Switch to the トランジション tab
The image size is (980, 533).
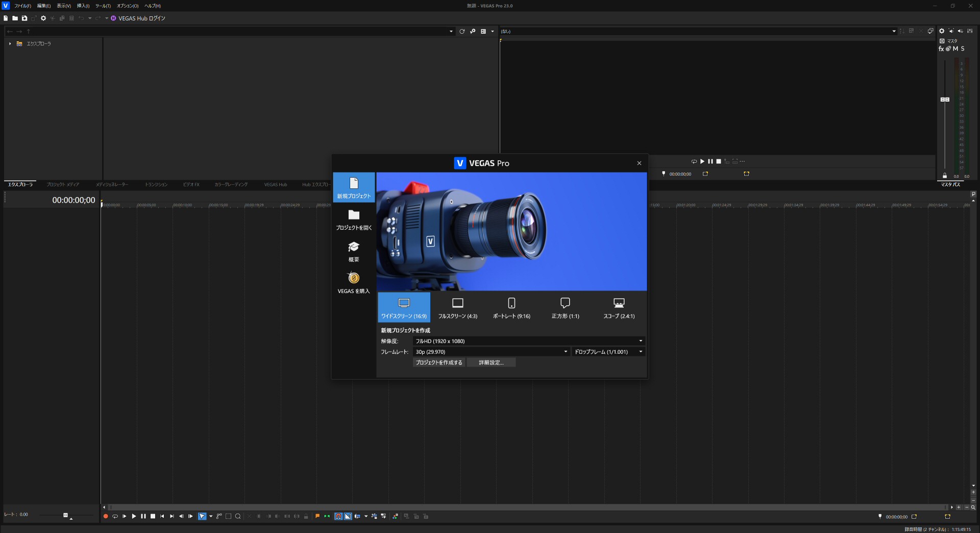click(x=156, y=185)
